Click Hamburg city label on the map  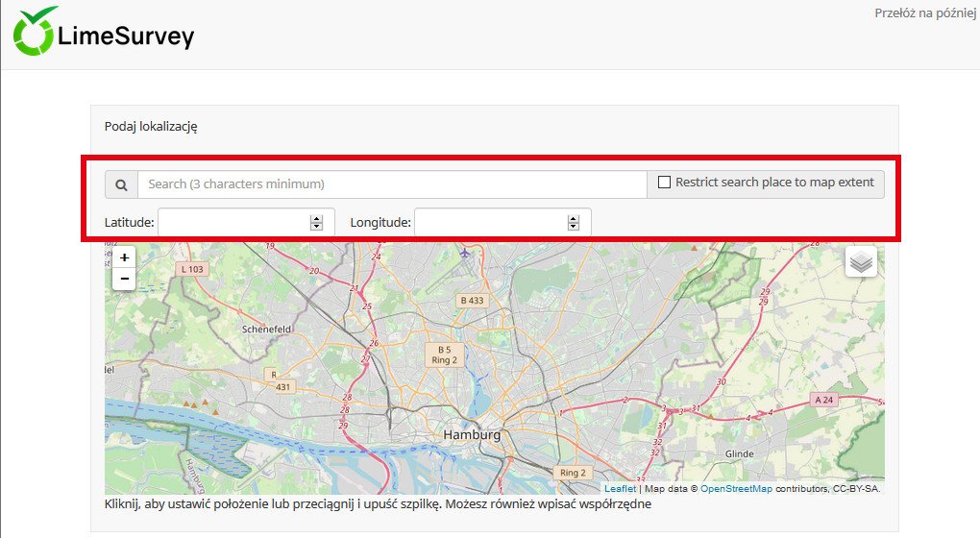472,435
